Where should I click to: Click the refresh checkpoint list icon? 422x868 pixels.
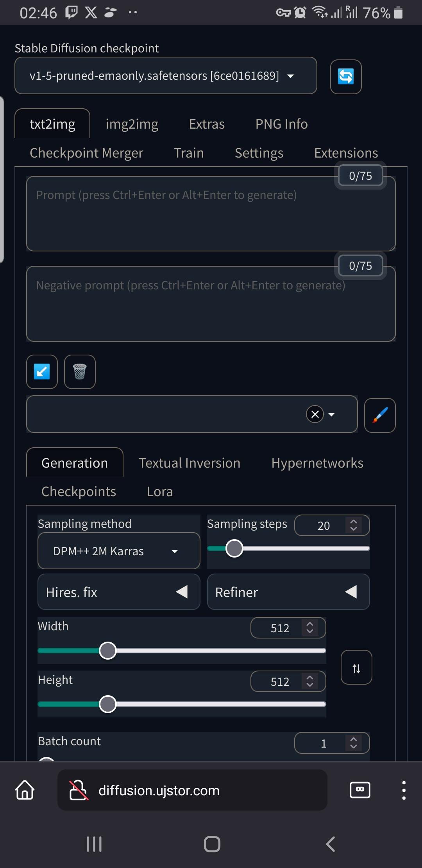tap(346, 77)
